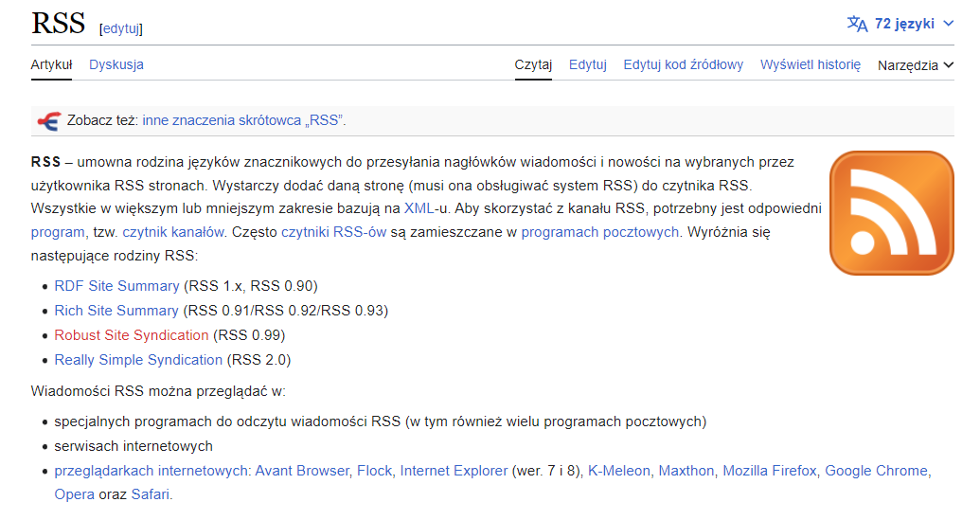Open the program link
Viewport: 980px width, 520px height.
click(58, 232)
